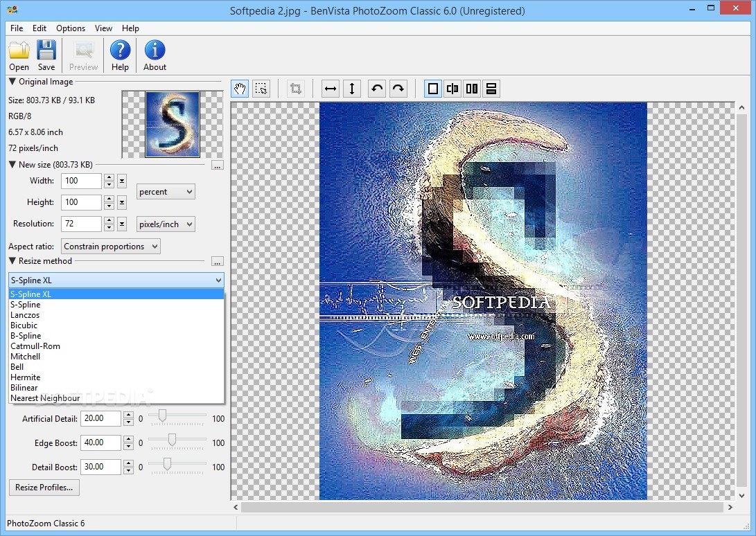The image size is (756, 536).
Task: Choose Bilinear resize method
Action: (x=116, y=388)
